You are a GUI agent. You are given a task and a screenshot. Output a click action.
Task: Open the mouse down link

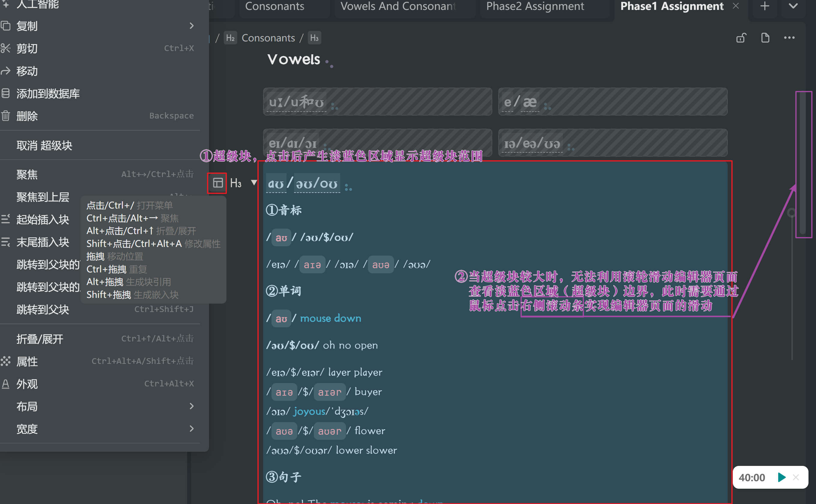click(330, 318)
